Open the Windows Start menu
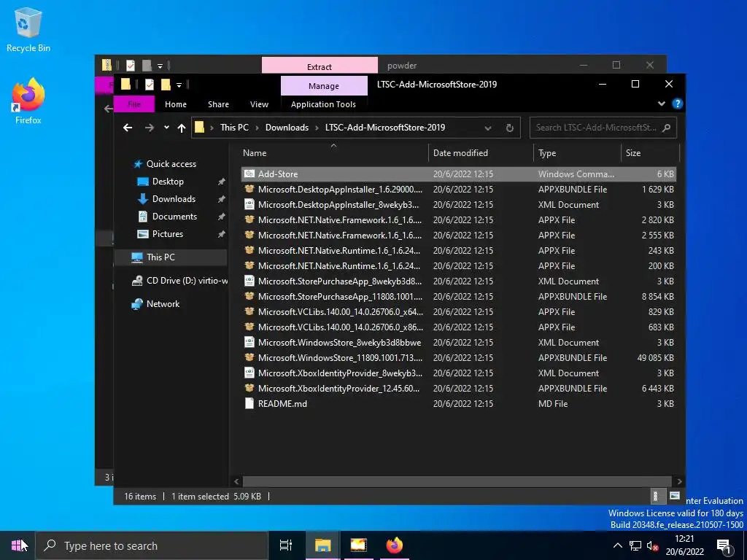The width and height of the screenshot is (747, 560). click(18, 545)
